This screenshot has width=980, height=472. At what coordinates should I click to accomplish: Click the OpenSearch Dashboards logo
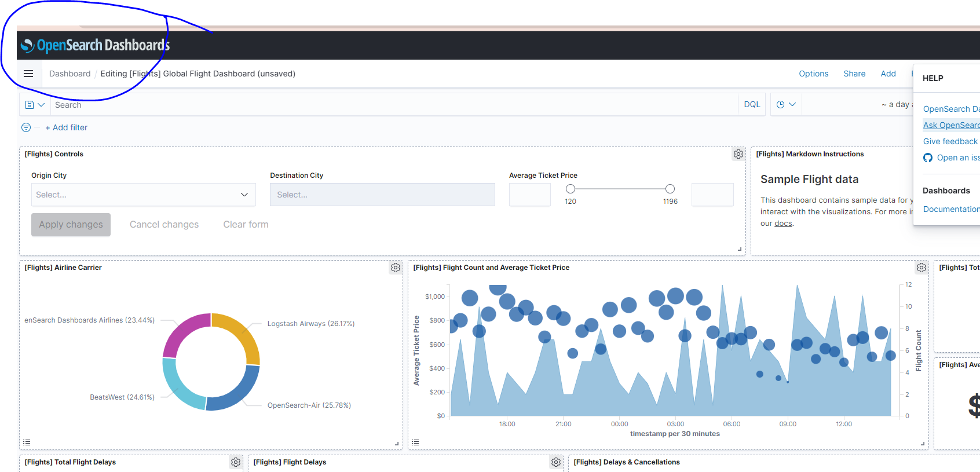[95, 45]
